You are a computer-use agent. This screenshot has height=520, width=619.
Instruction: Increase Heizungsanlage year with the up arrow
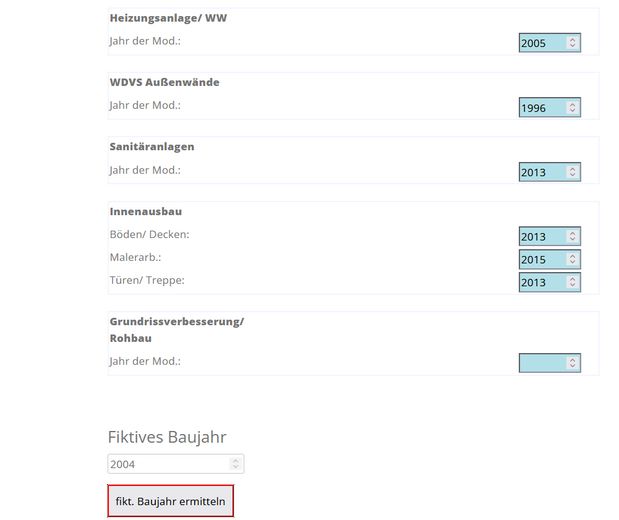(572, 40)
